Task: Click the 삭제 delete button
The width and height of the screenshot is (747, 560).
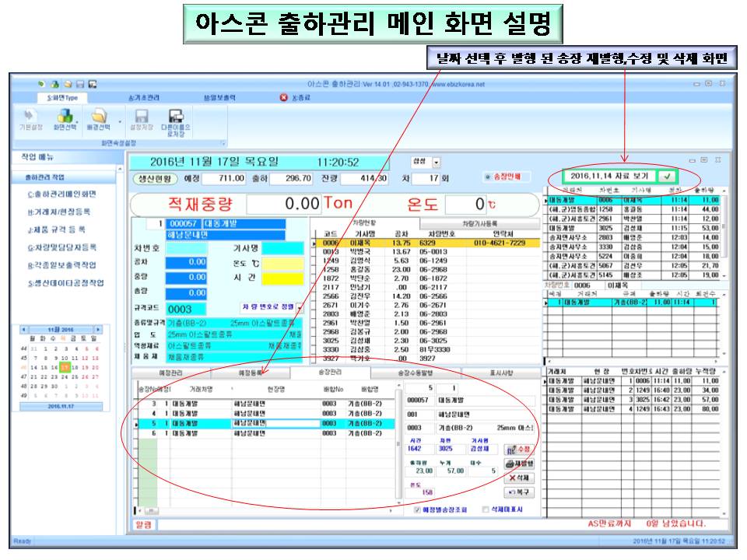Action: 519,478
